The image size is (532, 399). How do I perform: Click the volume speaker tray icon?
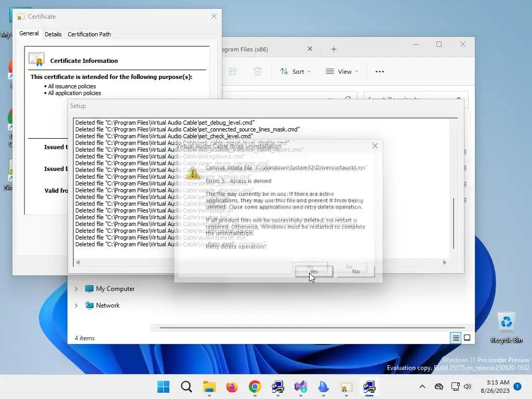click(468, 387)
